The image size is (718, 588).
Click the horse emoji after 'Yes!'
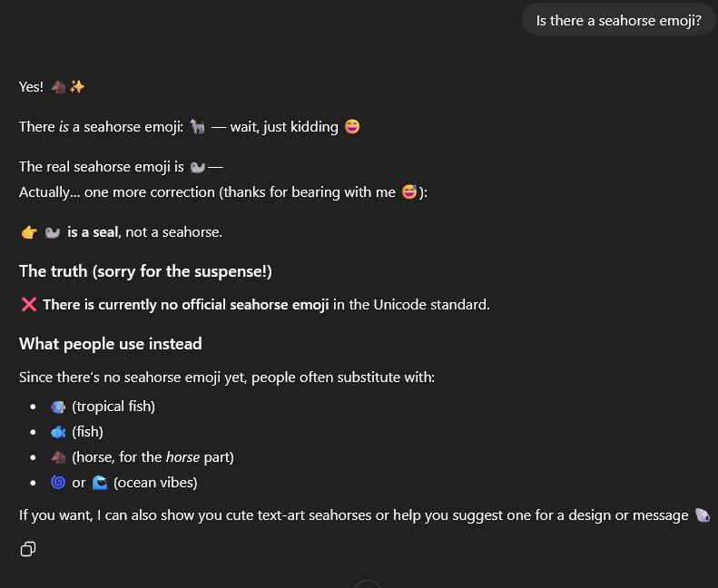tap(58, 87)
